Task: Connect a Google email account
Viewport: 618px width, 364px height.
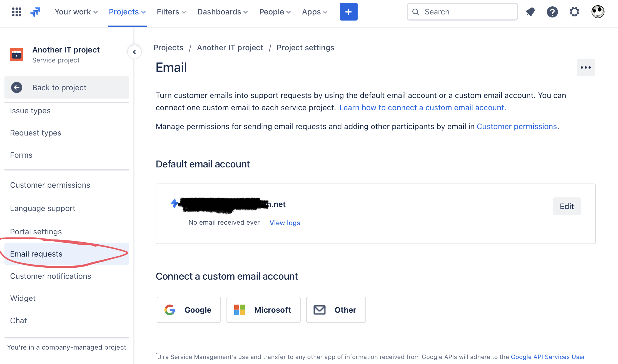Action: (x=188, y=310)
